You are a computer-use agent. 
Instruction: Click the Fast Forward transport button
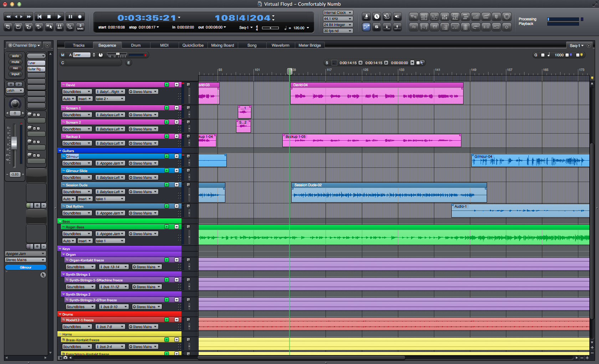(x=29, y=16)
